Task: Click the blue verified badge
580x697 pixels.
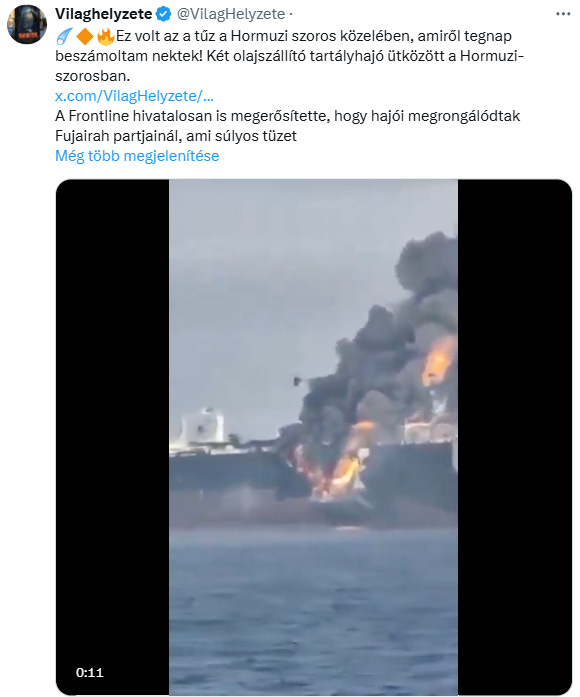Action: 164,14
